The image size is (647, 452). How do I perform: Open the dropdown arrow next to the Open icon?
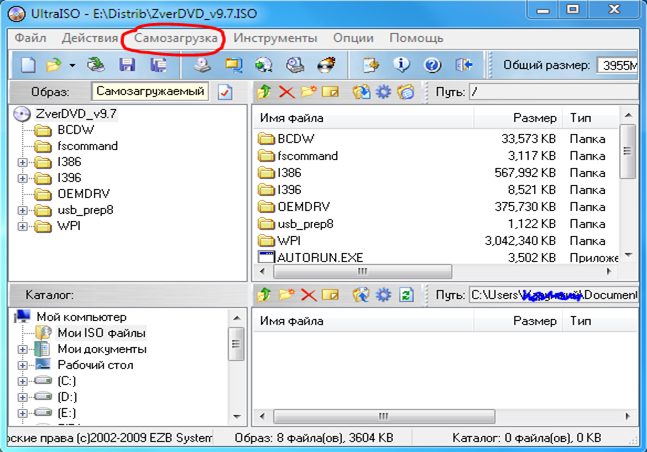tap(72, 65)
